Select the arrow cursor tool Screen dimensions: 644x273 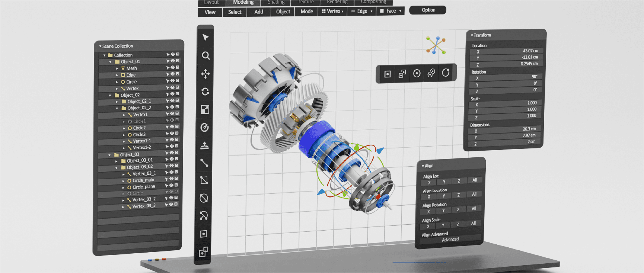point(205,37)
